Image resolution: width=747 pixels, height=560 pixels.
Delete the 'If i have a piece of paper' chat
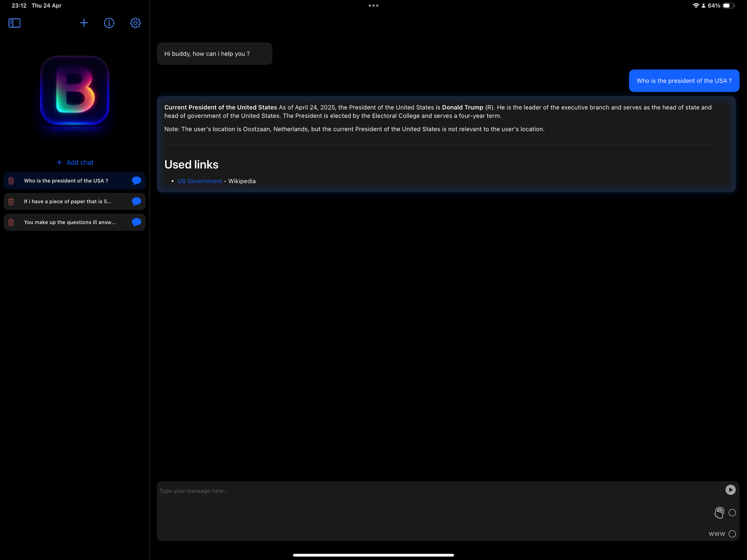(11, 202)
